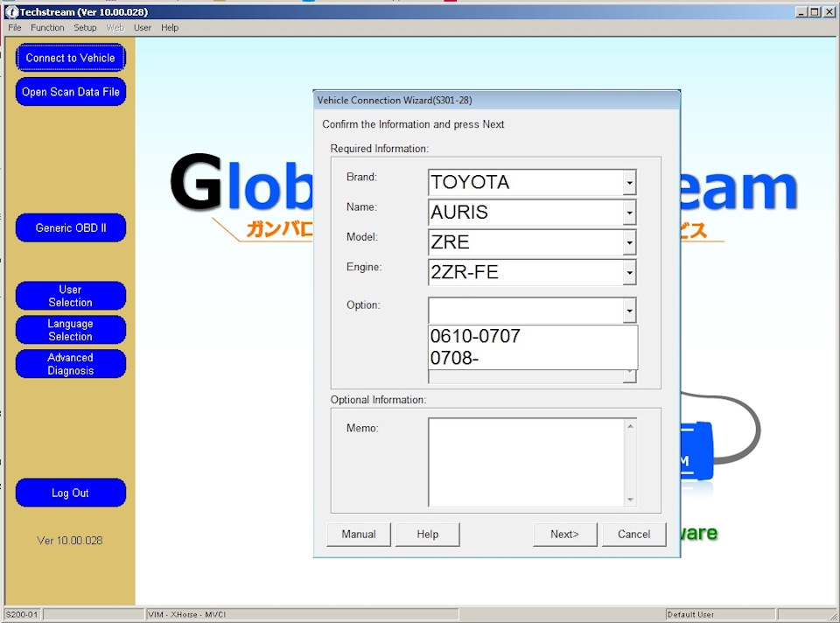
Task: Expand the Engine dropdown showing 2ZR-FE
Action: coord(629,273)
